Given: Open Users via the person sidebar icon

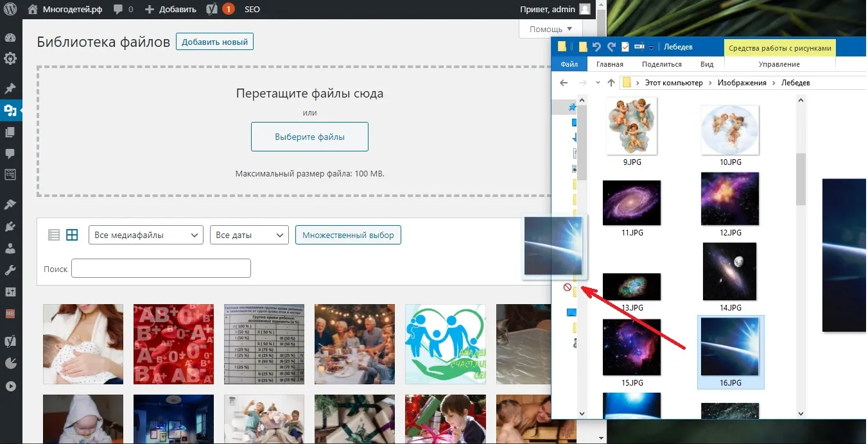Looking at the screenshot, I should coord(10,248).
